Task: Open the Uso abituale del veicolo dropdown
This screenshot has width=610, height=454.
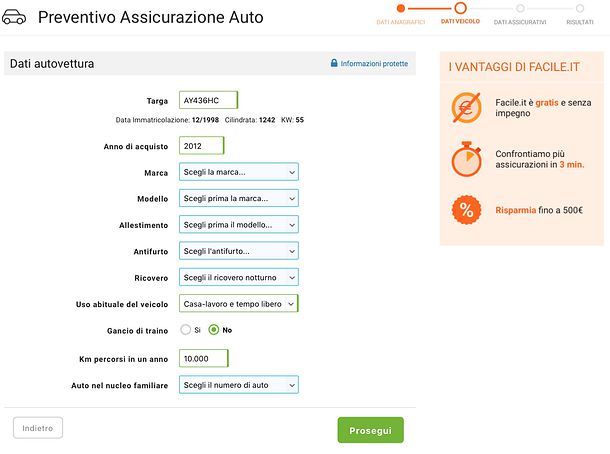Action: coord(238,304)
